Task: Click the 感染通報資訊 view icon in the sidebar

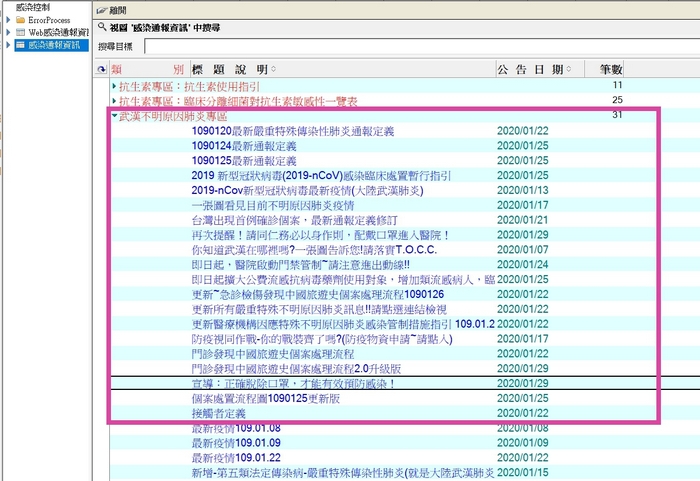Action: (x=20, y=45)
